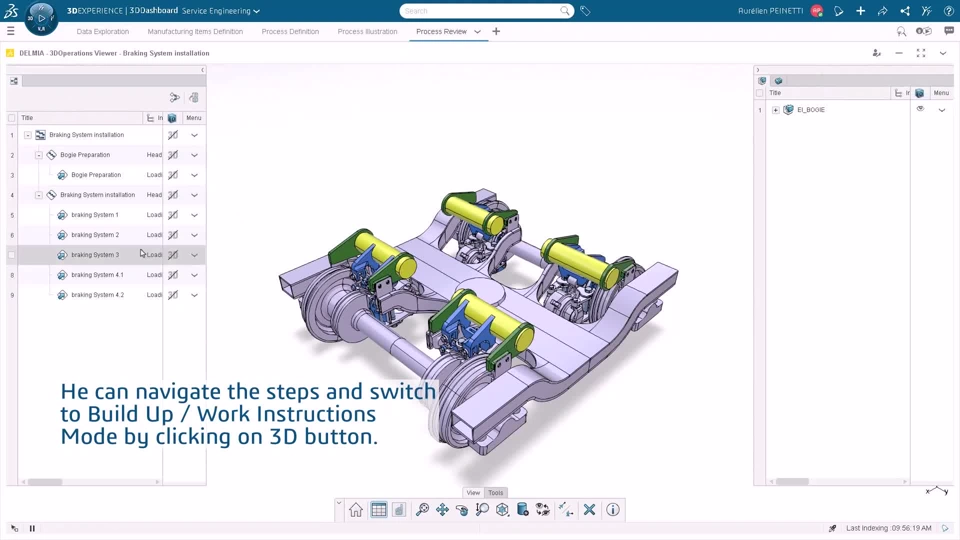Open the menu chevron for the EI_BOGIE row
This screenshot has width=960, height=540.
(942, 110)
